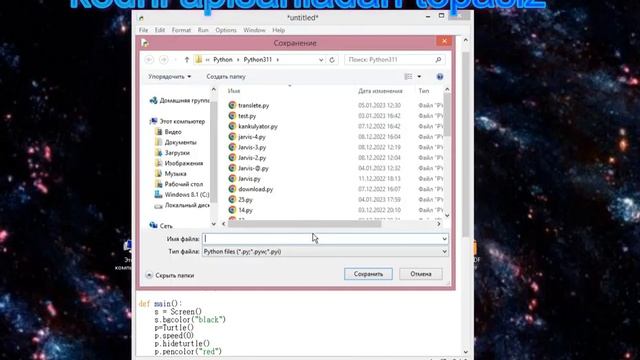Select the Jarvis-2.py file name
The image size is (640, 360).
coord(252,158)
